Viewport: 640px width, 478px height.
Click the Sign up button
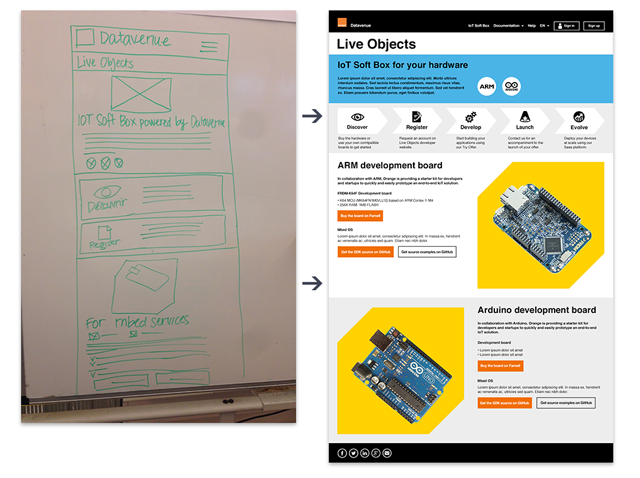[593, 26]
